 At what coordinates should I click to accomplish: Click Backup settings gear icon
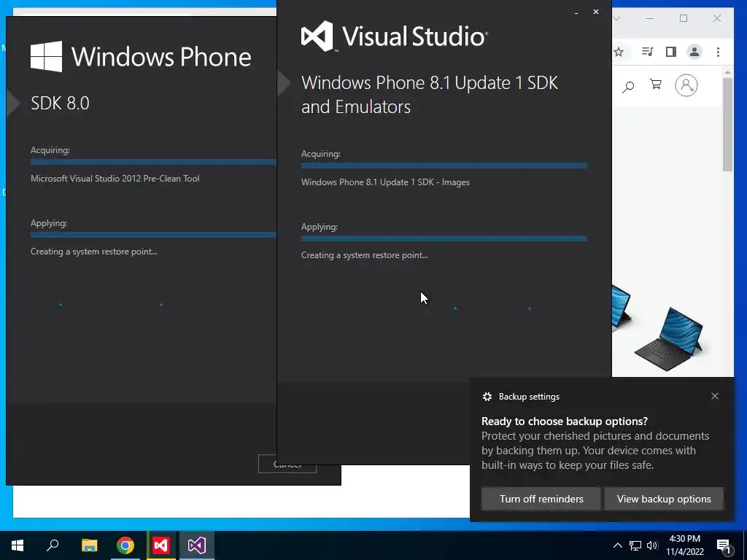(487, 397)
